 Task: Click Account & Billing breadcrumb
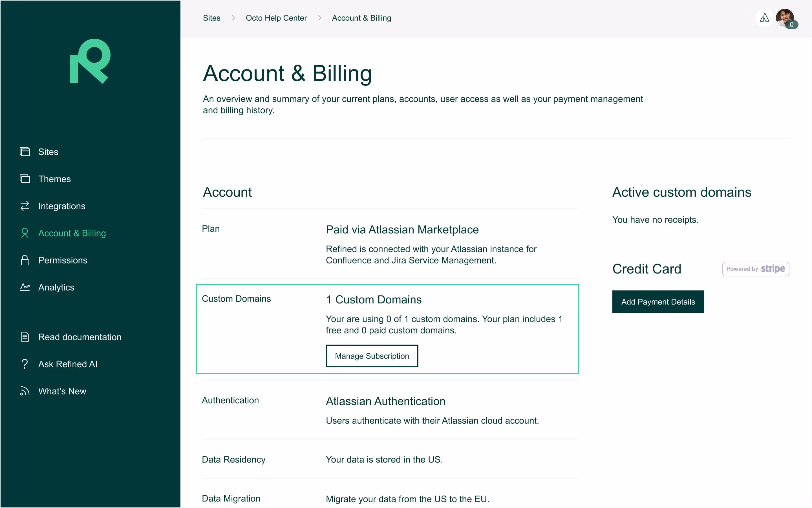(361, 18)
